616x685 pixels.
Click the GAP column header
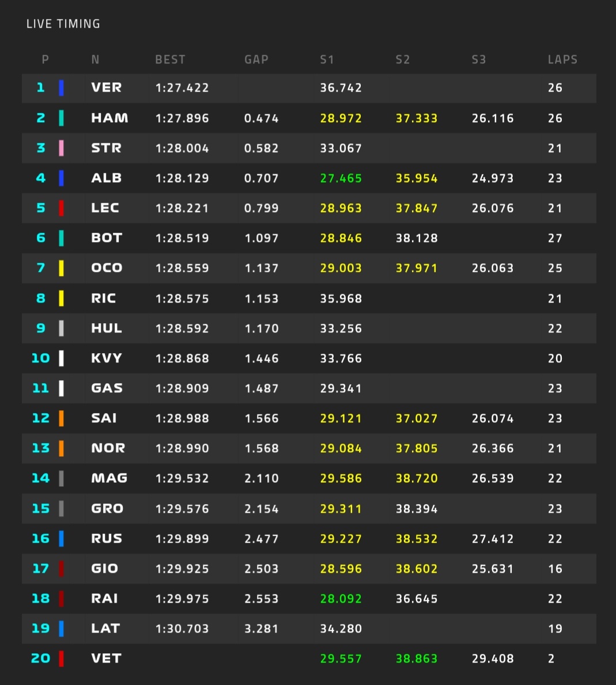(x=256, y=59)
